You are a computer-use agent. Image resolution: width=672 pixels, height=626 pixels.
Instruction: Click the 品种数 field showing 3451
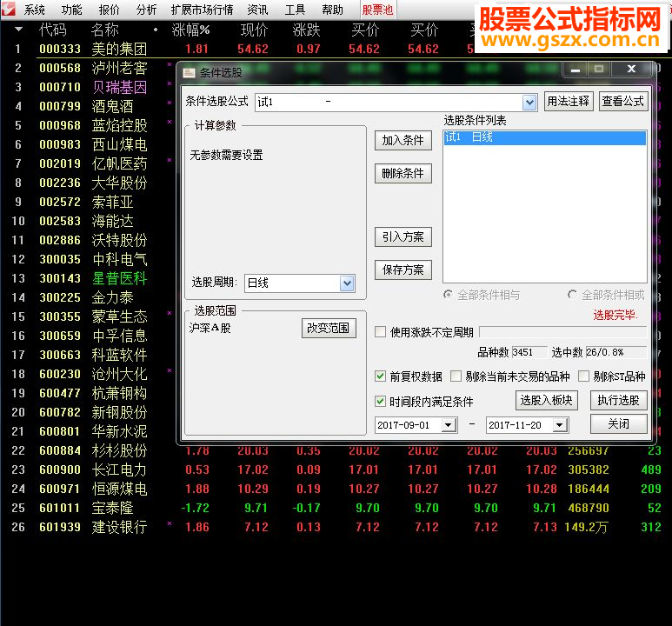[529, 352]
